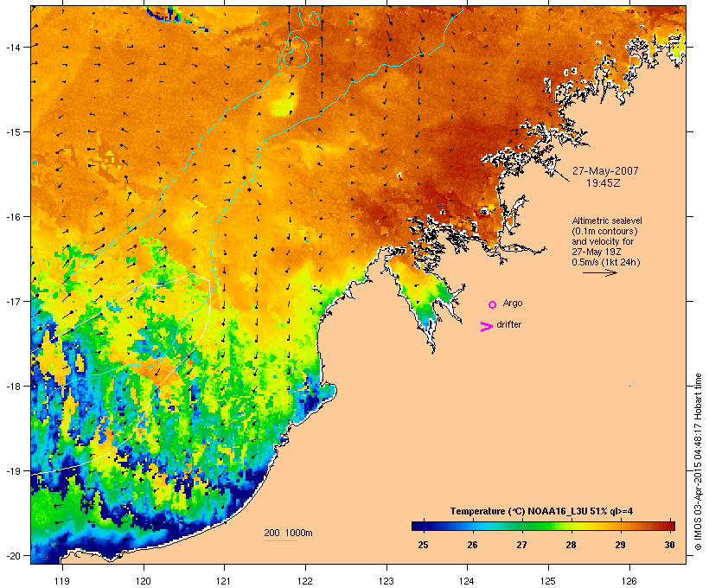Click the longitude label 120
The image size is (709, 588).
pos(144,581)
